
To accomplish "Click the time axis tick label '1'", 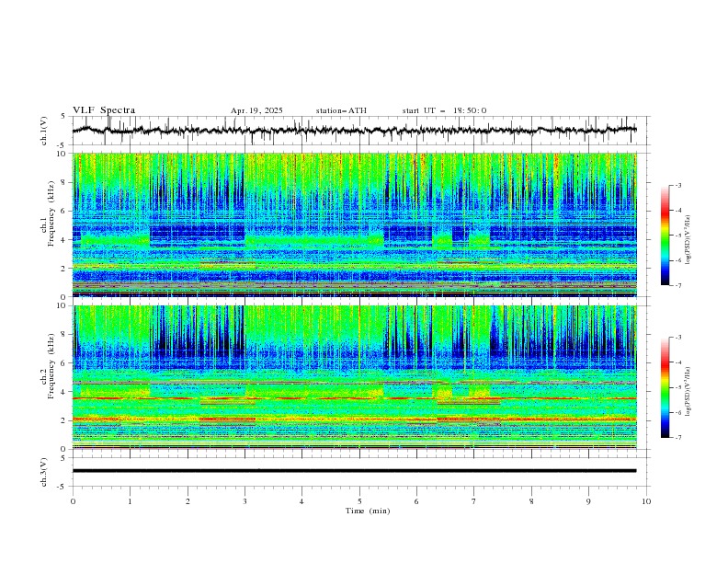I will pyautogui.click(x=130, y=501).
